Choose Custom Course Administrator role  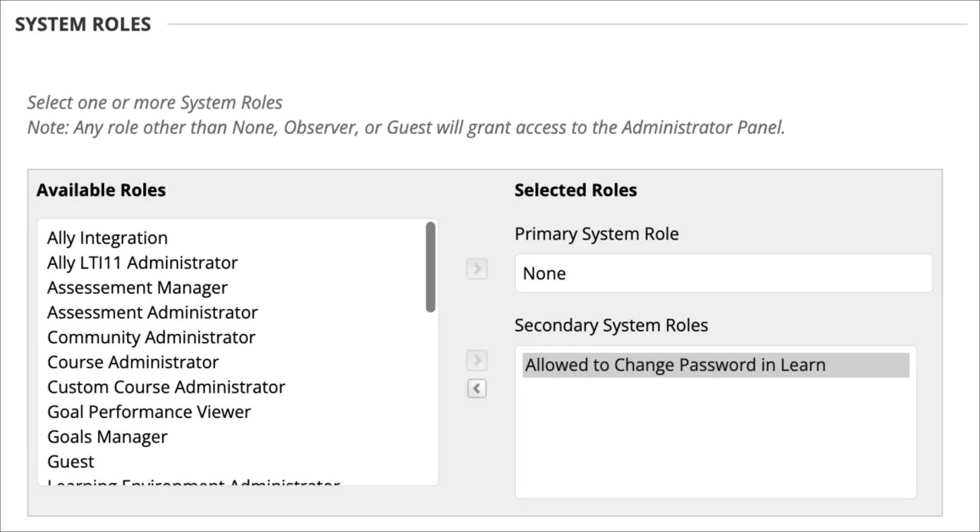click(x=165, y=387)
